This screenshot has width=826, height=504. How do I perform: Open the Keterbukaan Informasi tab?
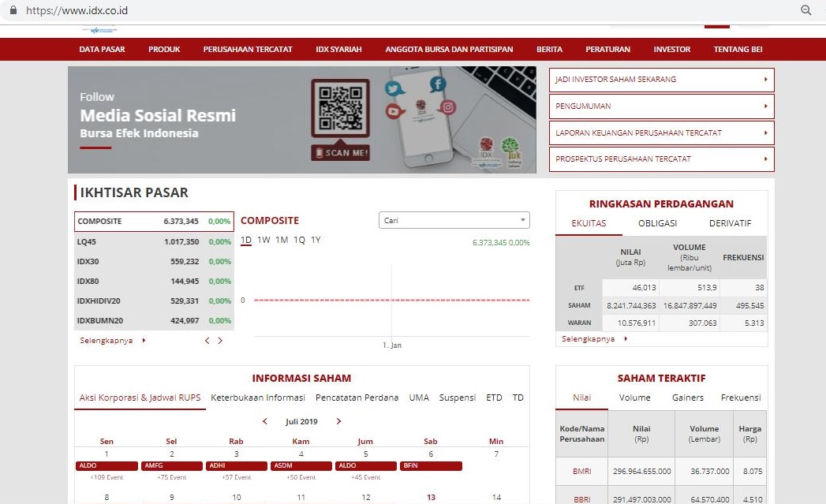pyautogui.click(x=258, y=398)
